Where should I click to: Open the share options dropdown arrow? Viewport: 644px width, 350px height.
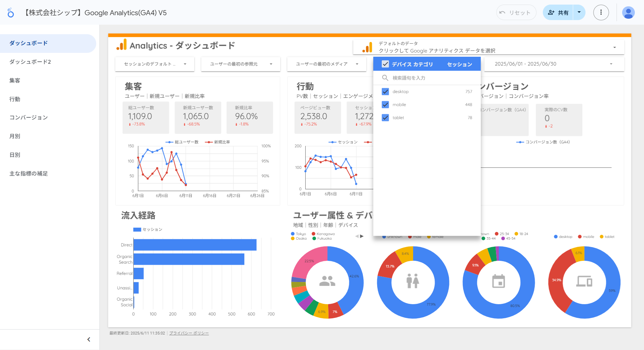pyautogui.click(x=579, y=13)
